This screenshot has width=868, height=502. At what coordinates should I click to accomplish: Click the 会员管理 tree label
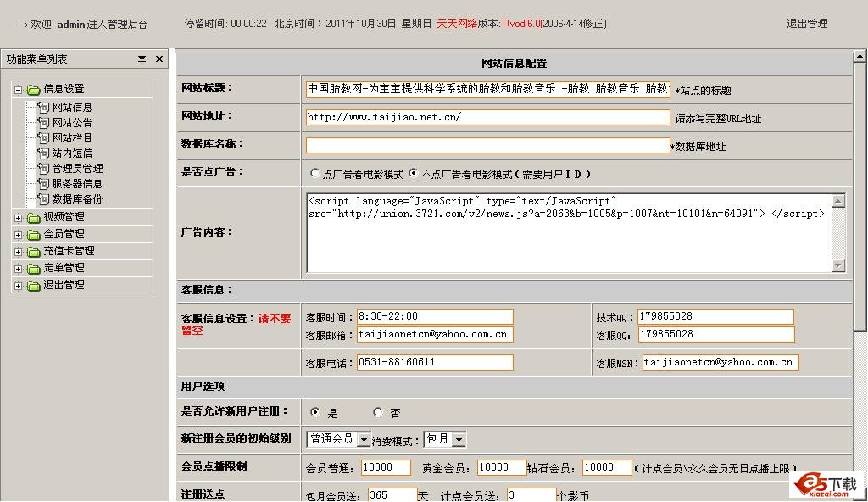point(64,234)
